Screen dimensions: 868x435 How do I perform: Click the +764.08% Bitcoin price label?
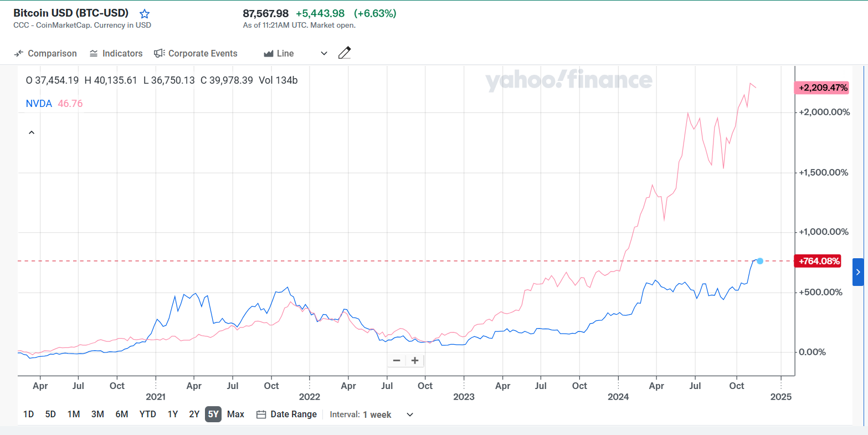click(818, 261)
